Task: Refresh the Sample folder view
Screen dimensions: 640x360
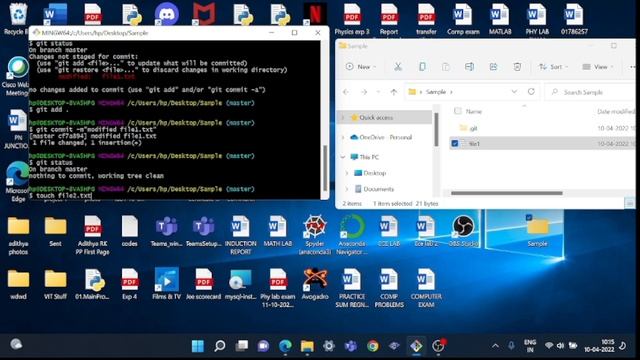Action: 531,92
